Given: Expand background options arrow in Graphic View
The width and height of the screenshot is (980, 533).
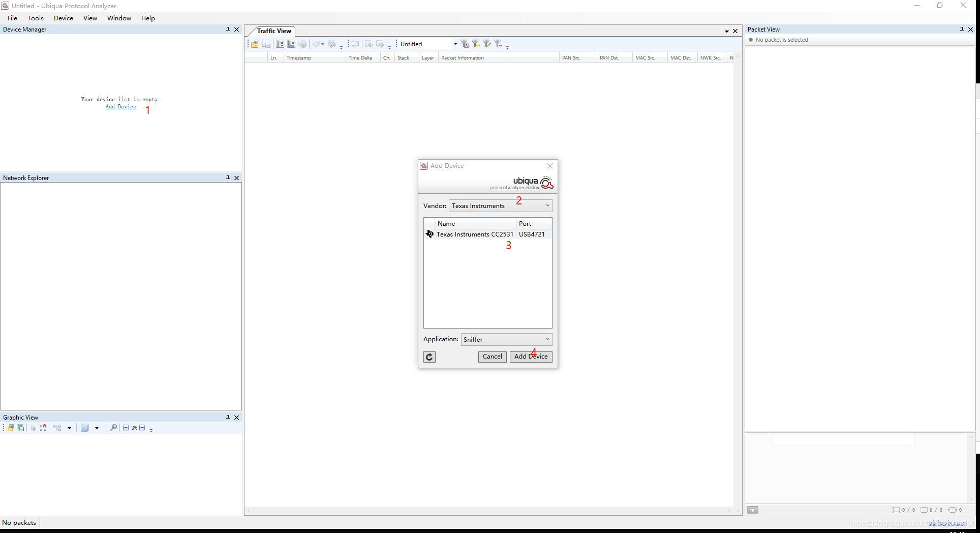Looking at the screenshot, I should pyautogui.click(x=97, y=428).
